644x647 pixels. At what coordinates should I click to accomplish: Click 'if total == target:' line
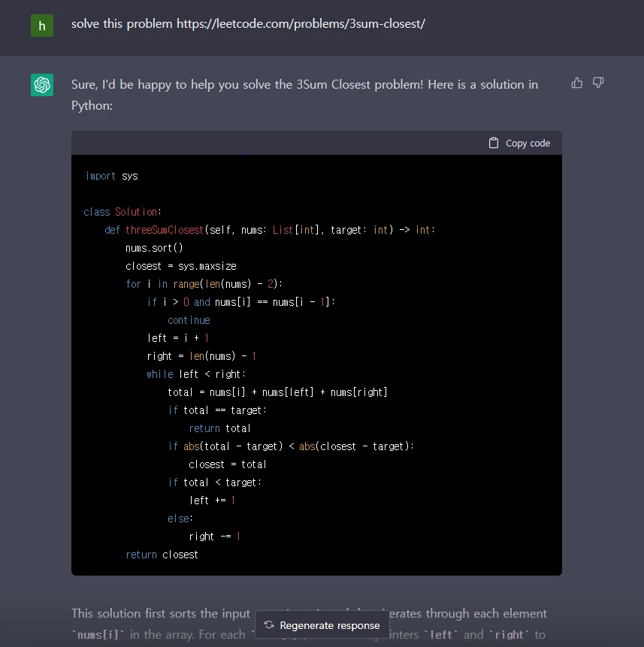coord(217,410)
